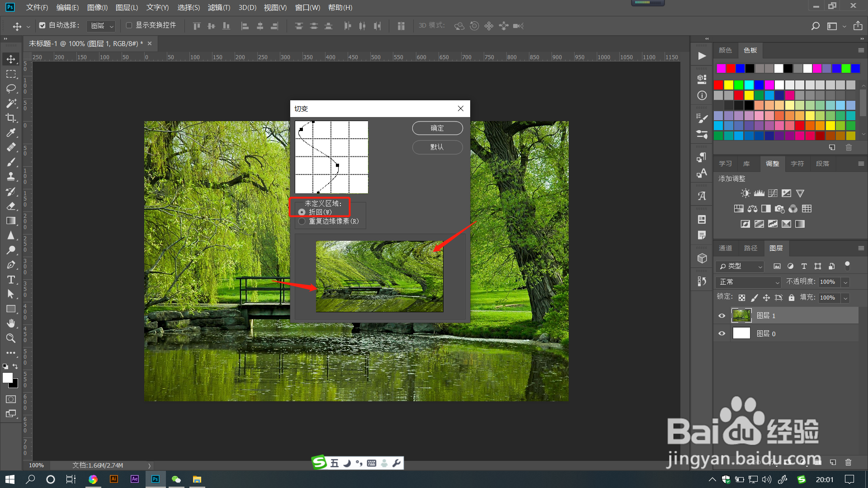
Task: Select the Move tool in toolbox
Action: point(11,59)
